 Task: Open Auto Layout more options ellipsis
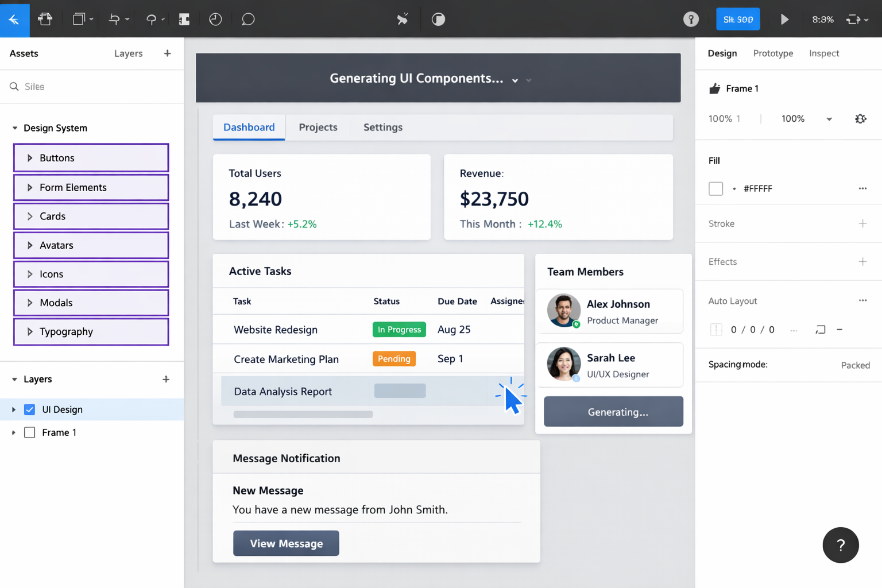[x=862, y=300]
